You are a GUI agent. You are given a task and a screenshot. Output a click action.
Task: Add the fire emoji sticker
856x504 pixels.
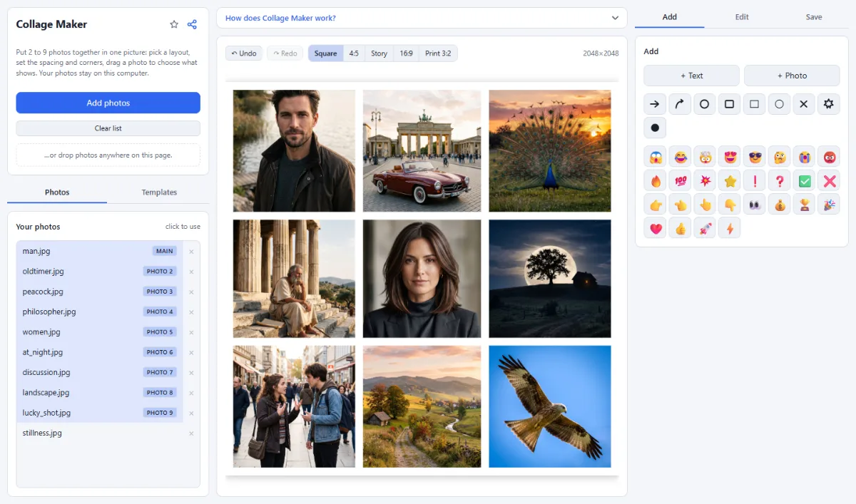coord(654,181)
